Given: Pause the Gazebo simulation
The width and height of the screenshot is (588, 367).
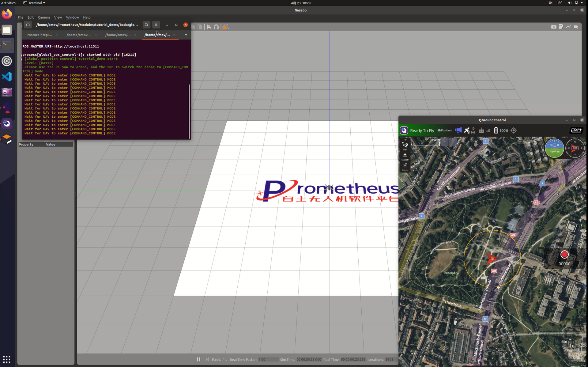Looking at the screenshot, I should tap(198, 359).
